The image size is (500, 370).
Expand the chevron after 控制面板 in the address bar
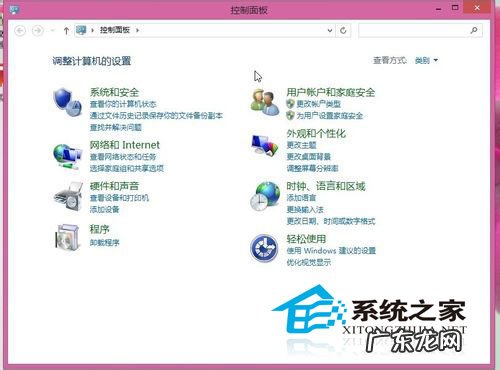click(137, 30)
